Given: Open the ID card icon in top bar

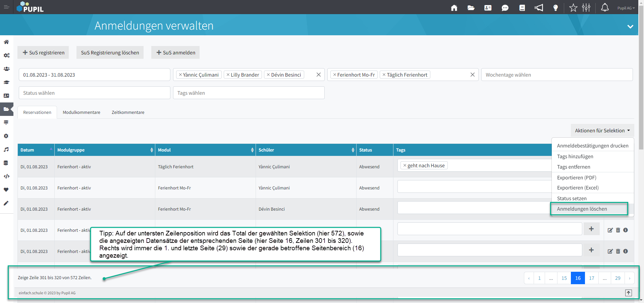Looking at the screenshot, I should [x=488, y=8].
